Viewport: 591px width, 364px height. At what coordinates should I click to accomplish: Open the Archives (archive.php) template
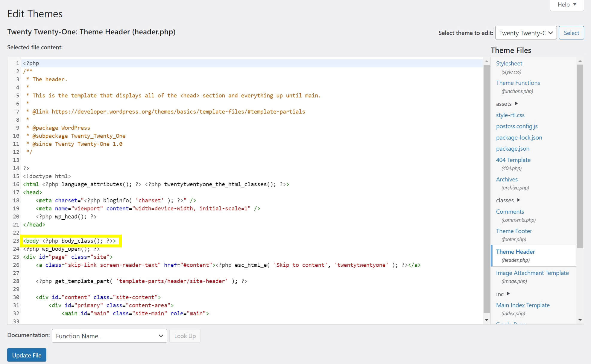coord(507,179)
